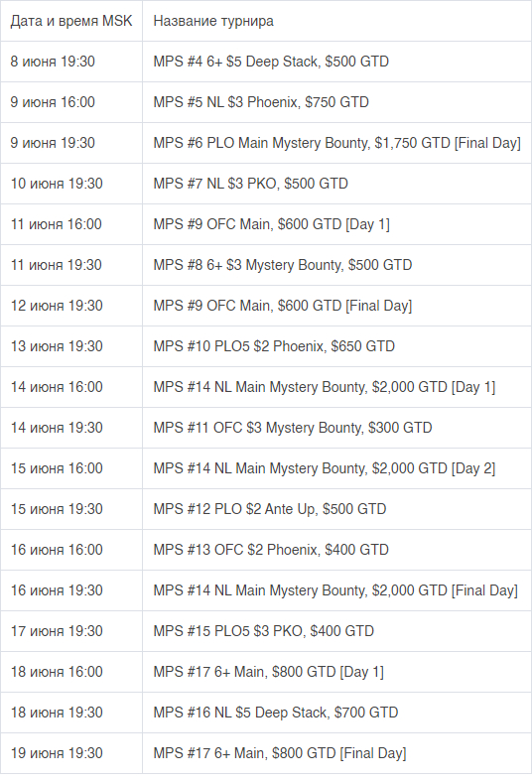
Task: Select MPS #14 NL Main Final Day row
Action: (266, 590)
